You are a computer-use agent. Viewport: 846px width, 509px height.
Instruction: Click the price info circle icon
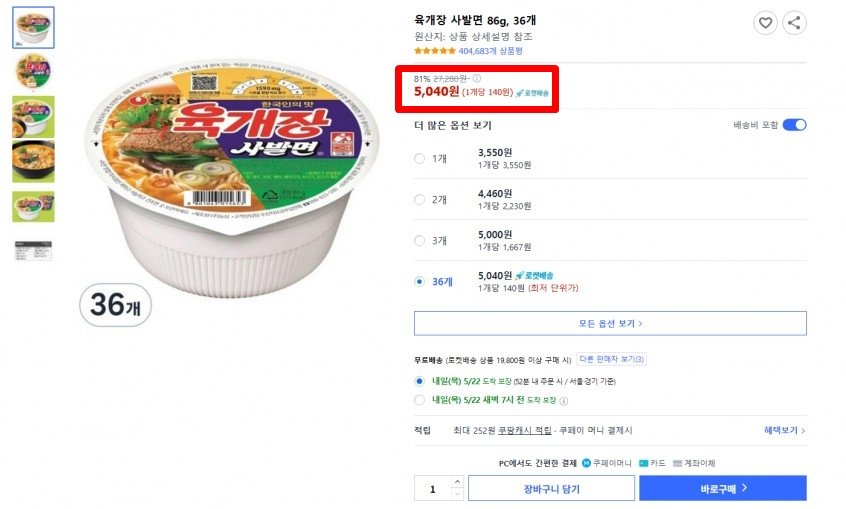(477, 79)
